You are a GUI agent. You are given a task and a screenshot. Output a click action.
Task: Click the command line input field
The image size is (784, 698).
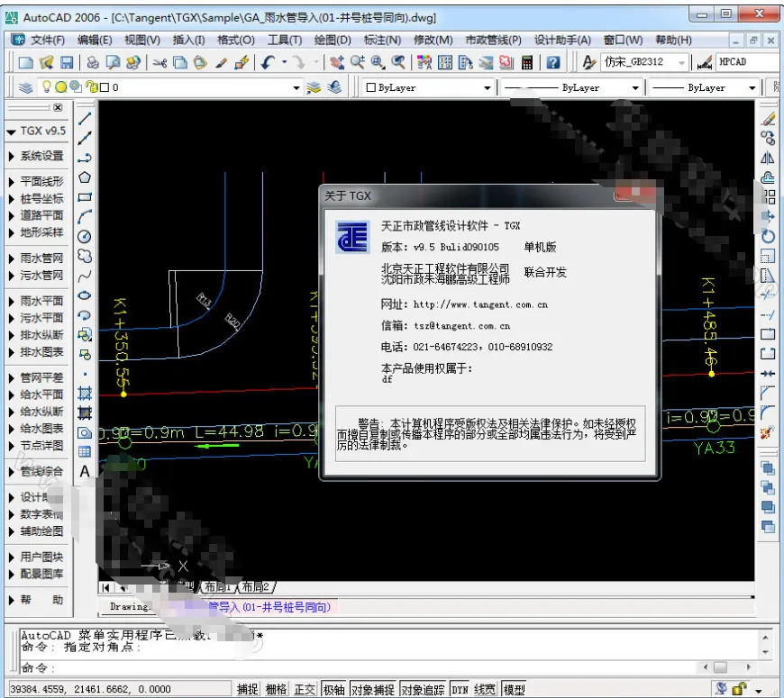(x=358, y=667)
